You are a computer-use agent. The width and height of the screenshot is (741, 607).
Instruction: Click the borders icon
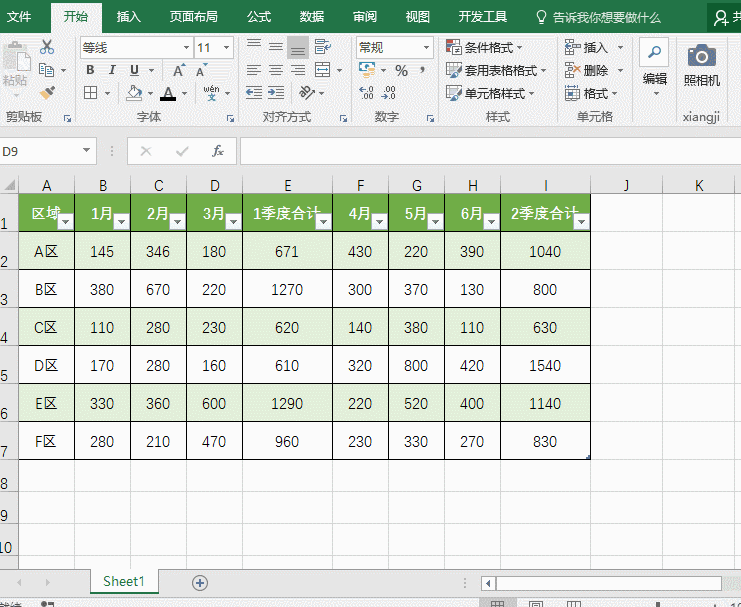coord(91,93)
